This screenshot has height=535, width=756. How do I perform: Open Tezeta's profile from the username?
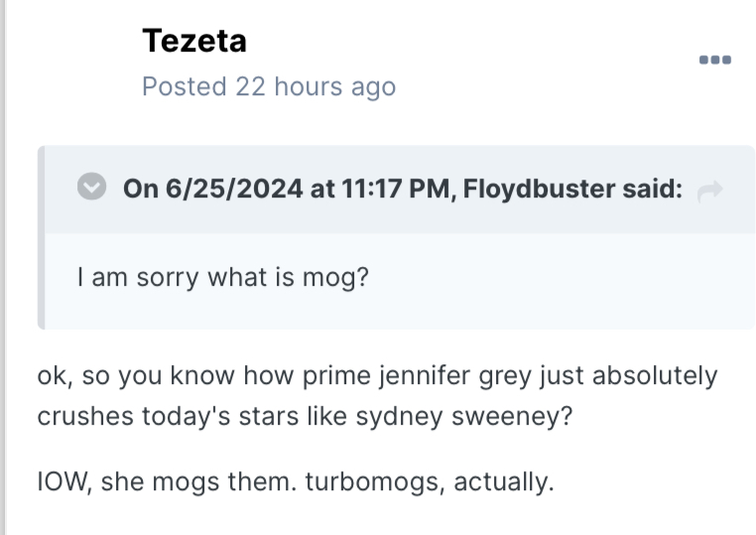tap(194, 41)
